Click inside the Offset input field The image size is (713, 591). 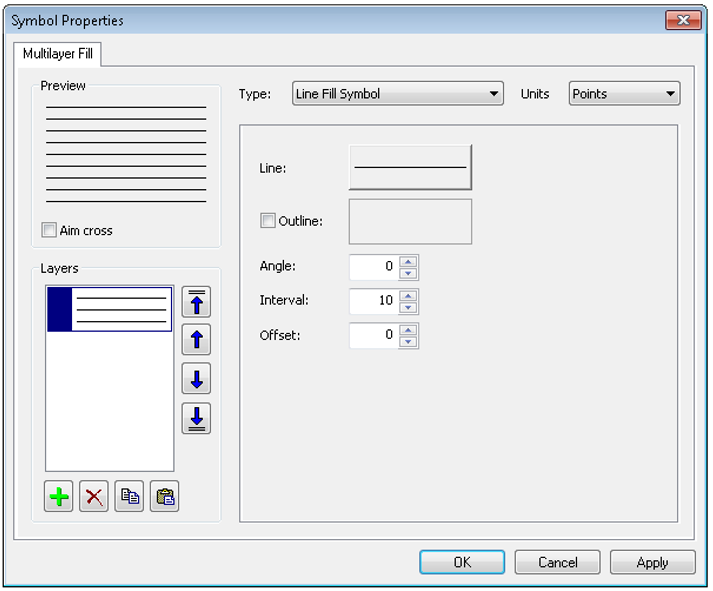(374, 336)
